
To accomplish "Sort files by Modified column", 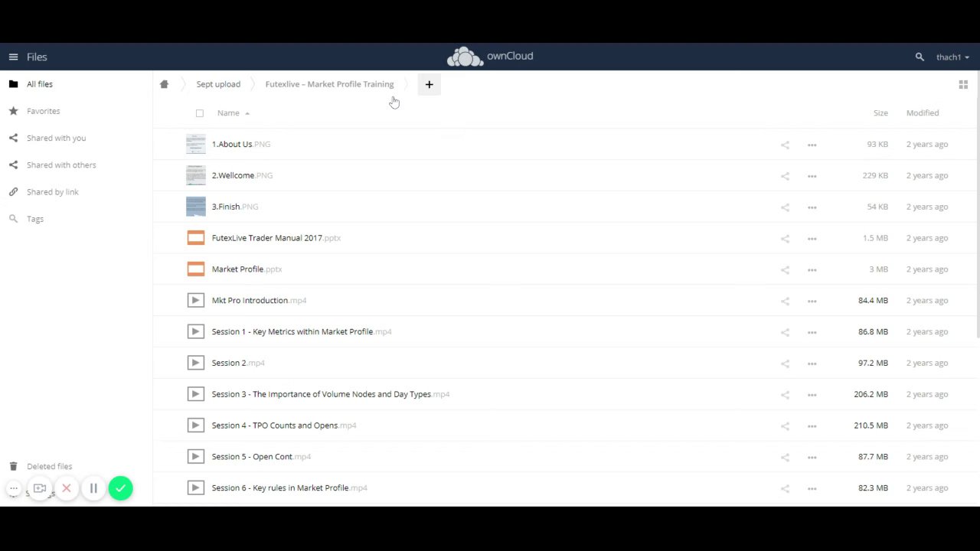I will coord(923,112).
